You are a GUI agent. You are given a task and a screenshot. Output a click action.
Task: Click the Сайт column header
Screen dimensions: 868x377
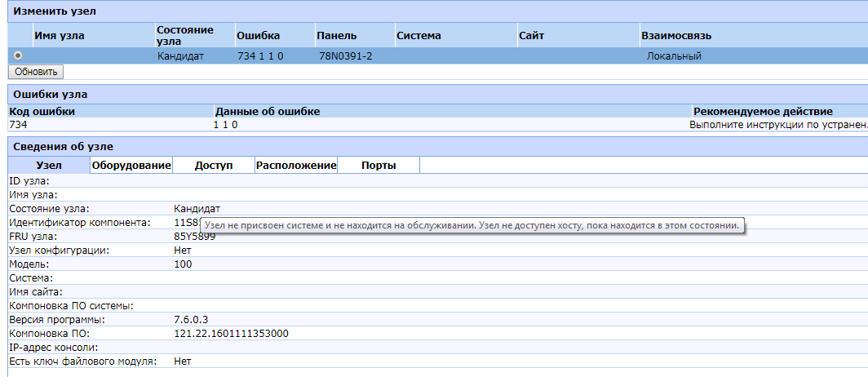[x=530, y=36]
